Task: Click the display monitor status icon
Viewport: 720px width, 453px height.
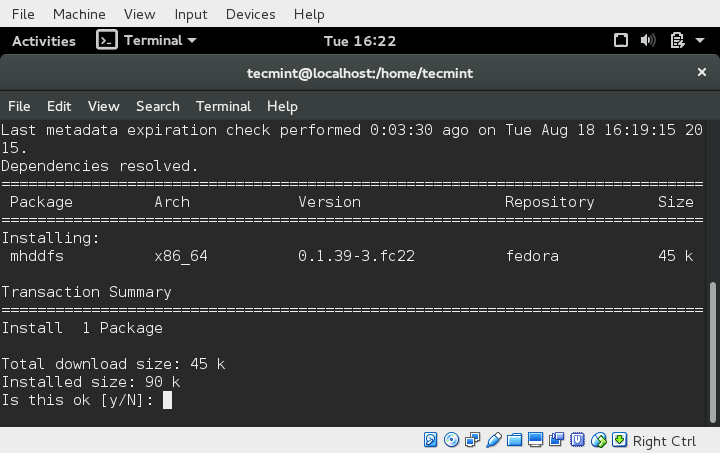Action: (x=536, y=440)
